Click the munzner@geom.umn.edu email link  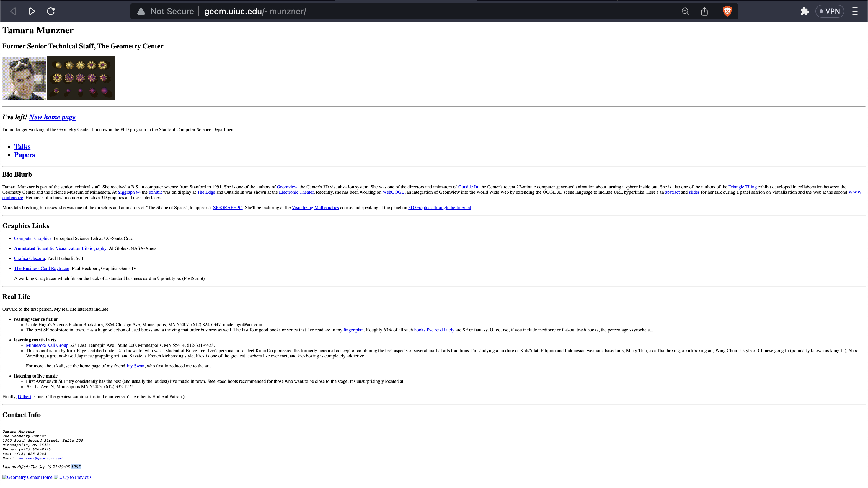click(x=41, y=458)
